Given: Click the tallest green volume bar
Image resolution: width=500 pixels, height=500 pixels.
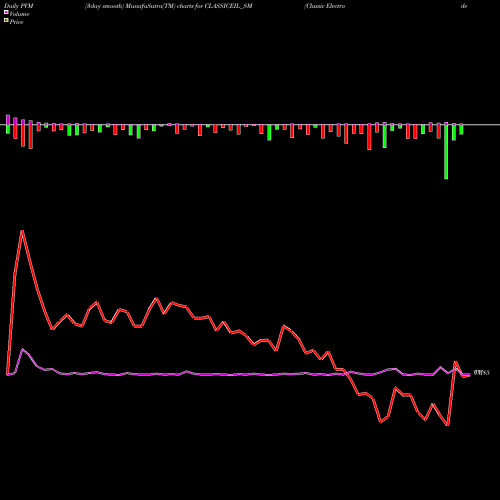Looking at the screenshot, I should (446, 152).
